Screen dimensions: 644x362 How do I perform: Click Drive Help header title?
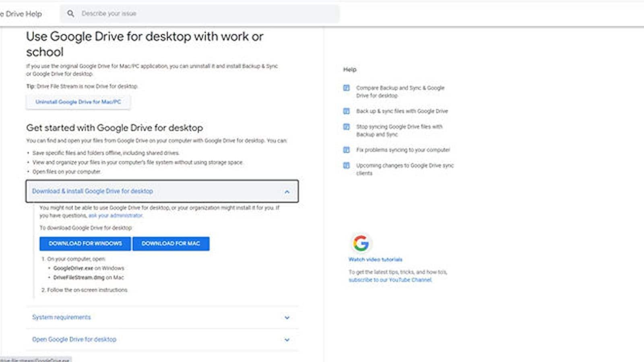[x=21, y=14]
